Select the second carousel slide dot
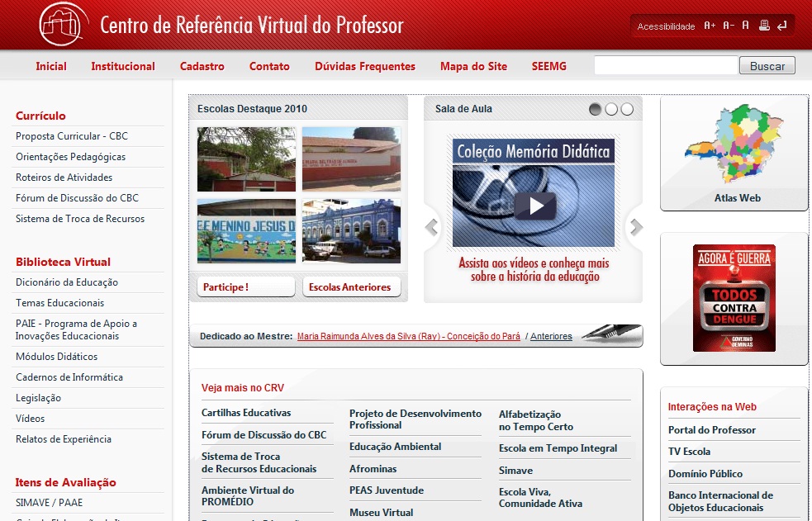This screenshot has width=812, height=521. [x=612, y=108]
